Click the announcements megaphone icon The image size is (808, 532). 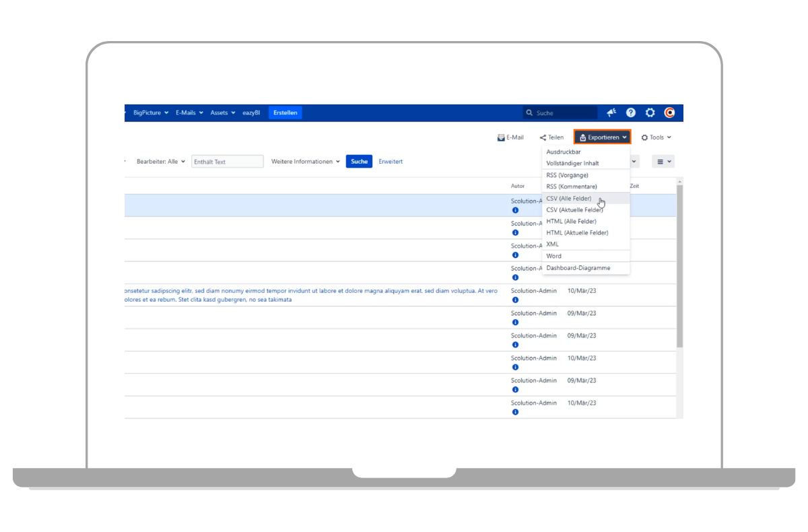pyautogui.click(x=611, y=113)
